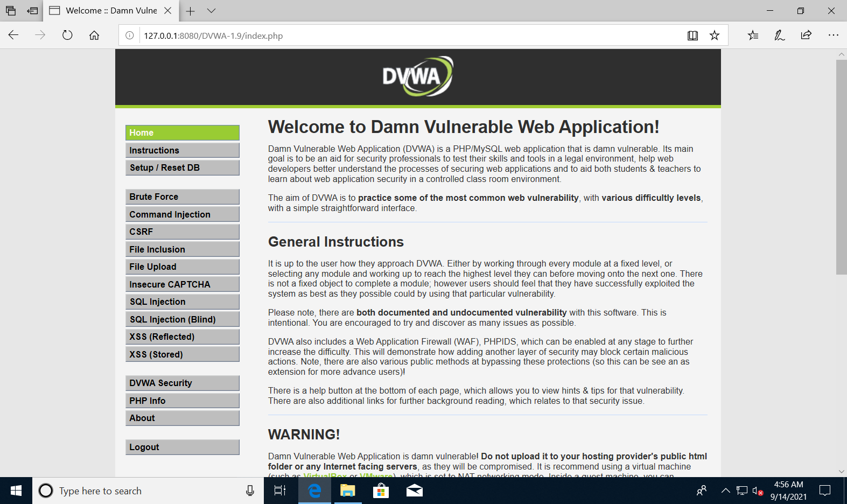
Task: Click the Cortana circle icon
Action: click(46, 491)
